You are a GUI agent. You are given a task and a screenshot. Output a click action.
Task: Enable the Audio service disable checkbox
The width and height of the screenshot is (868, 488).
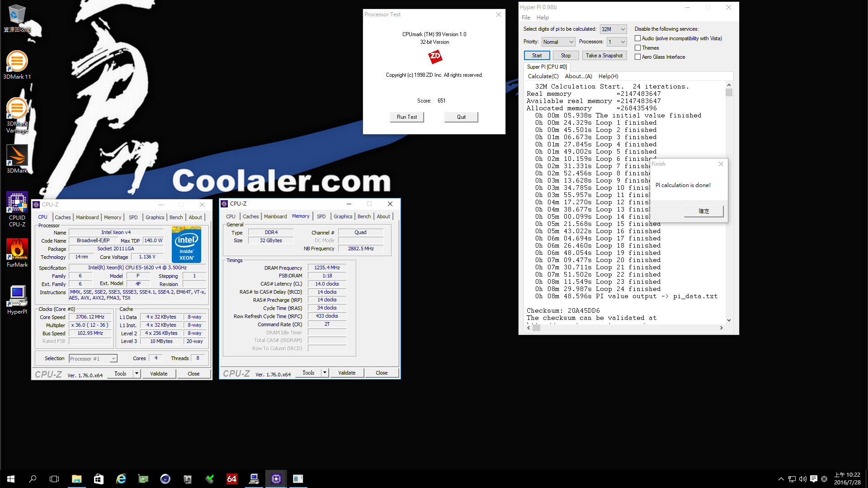(x=637, y=38)
